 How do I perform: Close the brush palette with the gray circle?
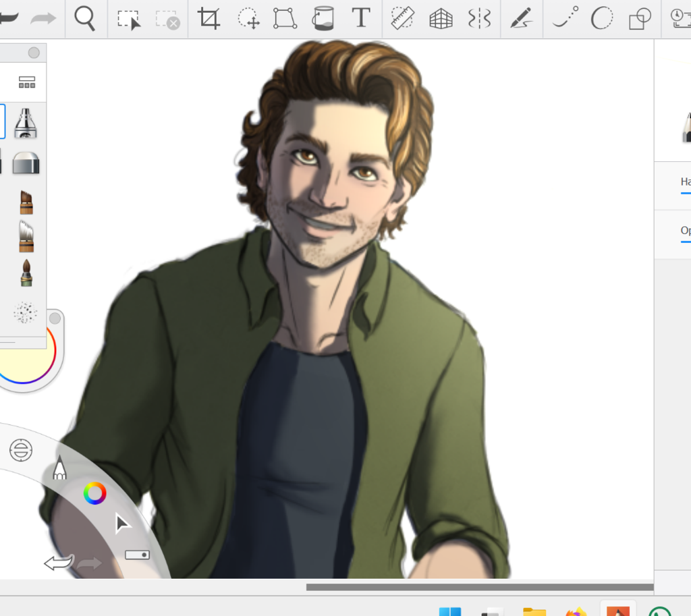pos(34,53)
